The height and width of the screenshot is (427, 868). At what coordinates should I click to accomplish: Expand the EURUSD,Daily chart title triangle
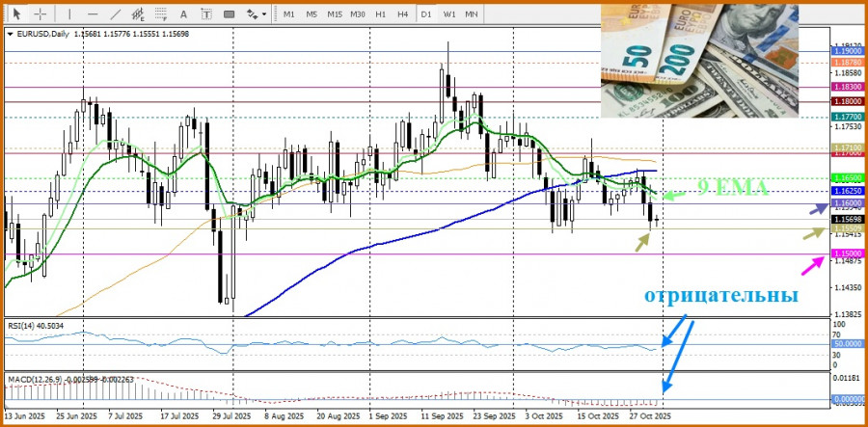click(10, 33)
